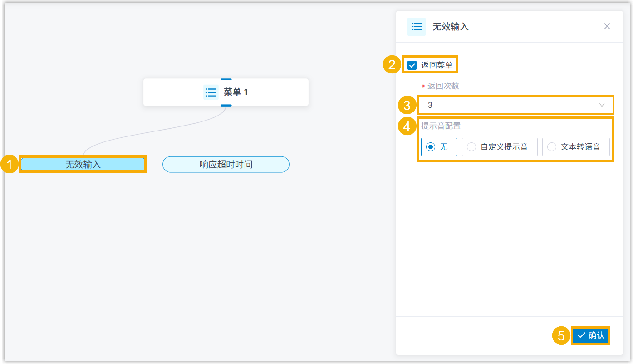Close the 无效输入 settings panel
The width and height of the screenshot is (633, 364).
tap(607, 27)
